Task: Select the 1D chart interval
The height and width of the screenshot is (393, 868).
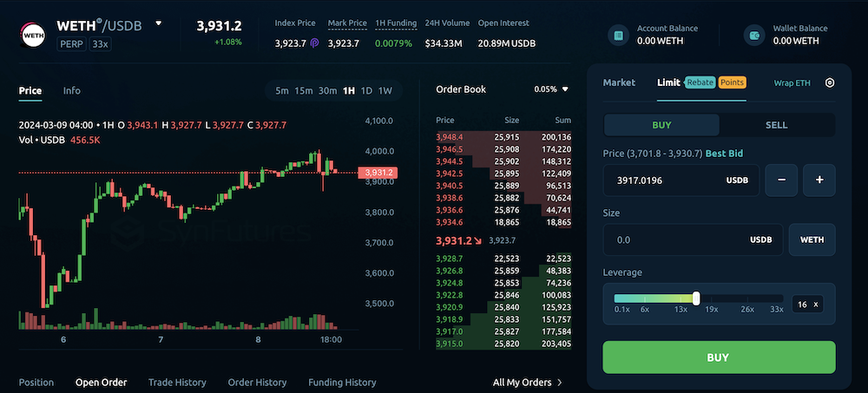Action: tap(366, 91)
